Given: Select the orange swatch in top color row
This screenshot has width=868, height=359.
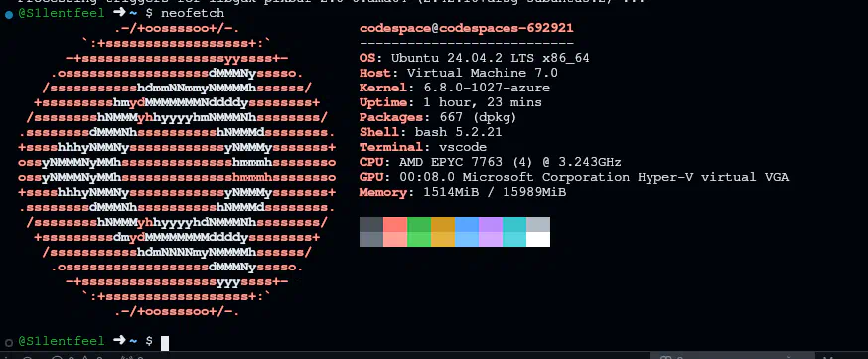Looking at the screenshot, I should pos(443,225).
